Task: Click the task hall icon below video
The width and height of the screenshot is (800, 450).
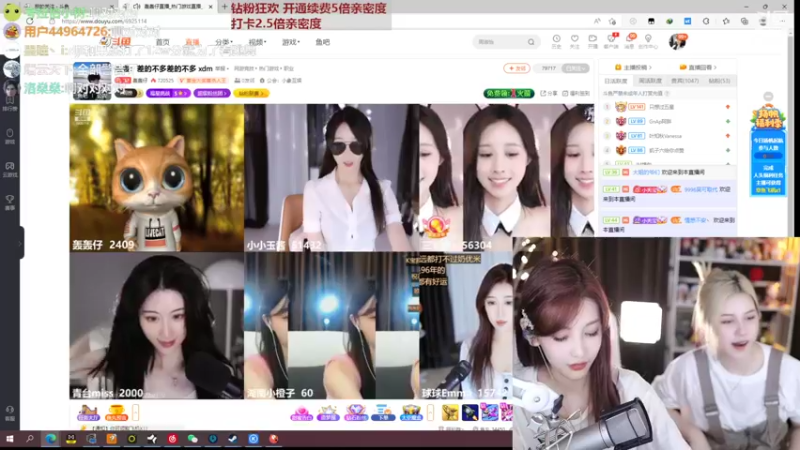Action: tap(88, 412)
